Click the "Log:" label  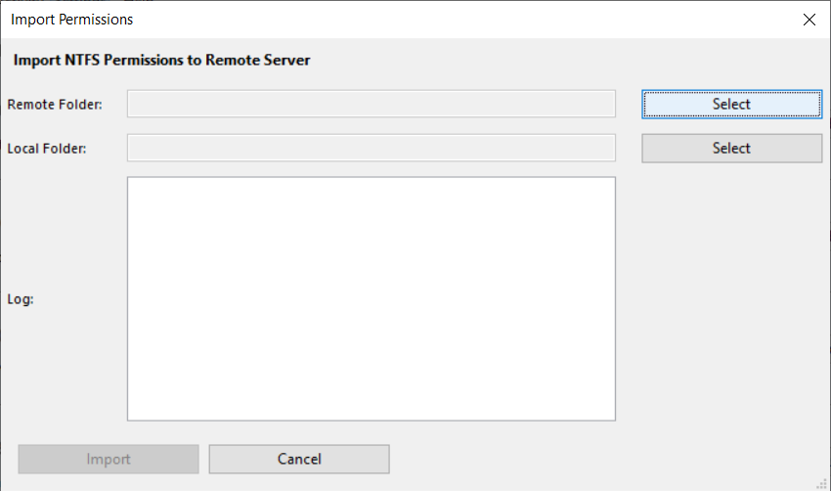coord(21,299)
